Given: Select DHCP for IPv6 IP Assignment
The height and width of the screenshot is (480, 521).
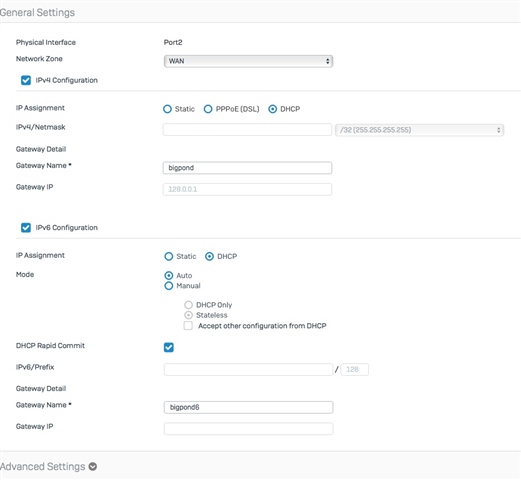Looking at the screenshot, I should pos(209,256).
